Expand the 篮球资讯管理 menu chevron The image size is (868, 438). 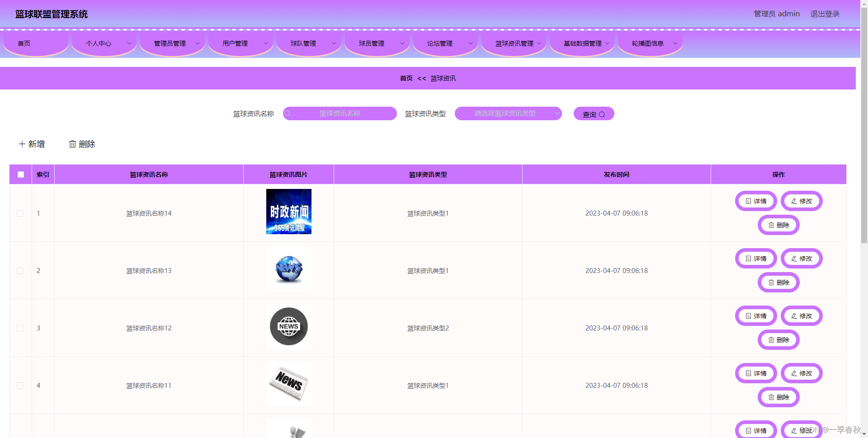pos(538,43)
